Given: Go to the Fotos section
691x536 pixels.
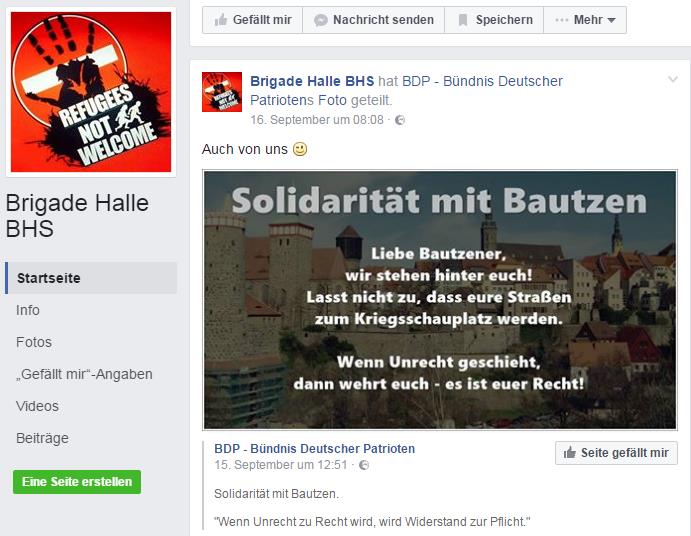Looking at the screenshot, I should pyautogui.click(x=34, y=342).
